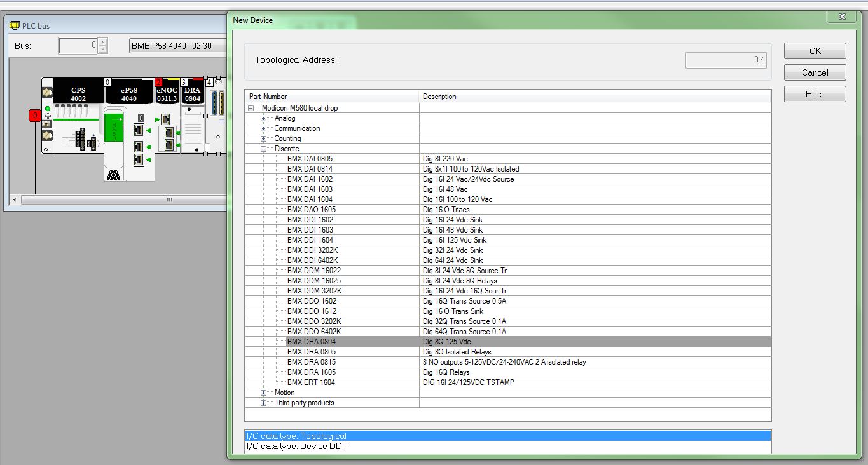Click the empty slot 4 on the rack
868x465 pixels.
click(x=216, y=116)
